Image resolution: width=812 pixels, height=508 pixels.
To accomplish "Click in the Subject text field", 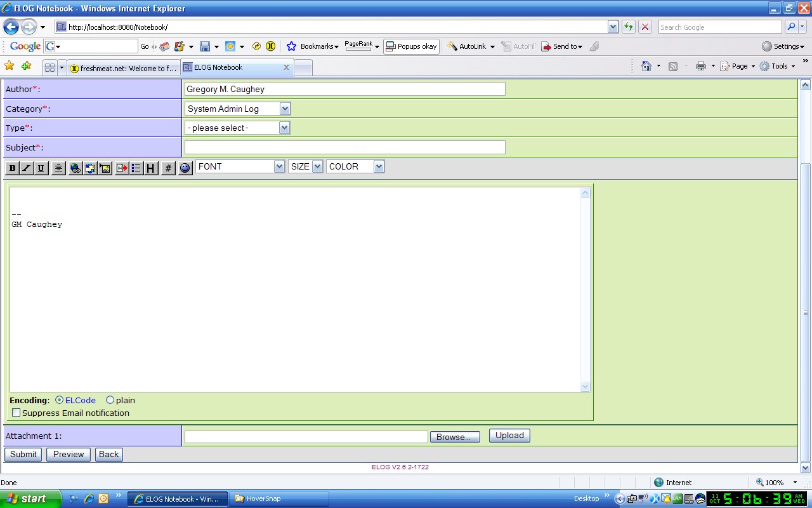I will click(345, 147).
